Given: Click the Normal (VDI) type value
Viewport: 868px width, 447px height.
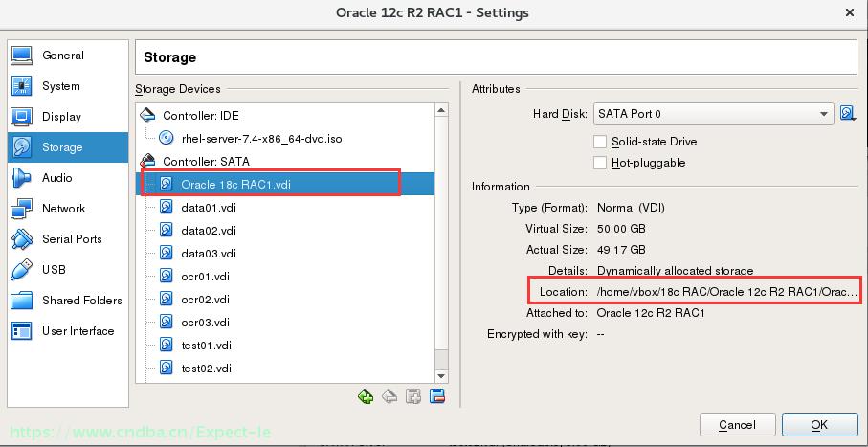Looking at the screenshot, I should click(x=631, y=208).
